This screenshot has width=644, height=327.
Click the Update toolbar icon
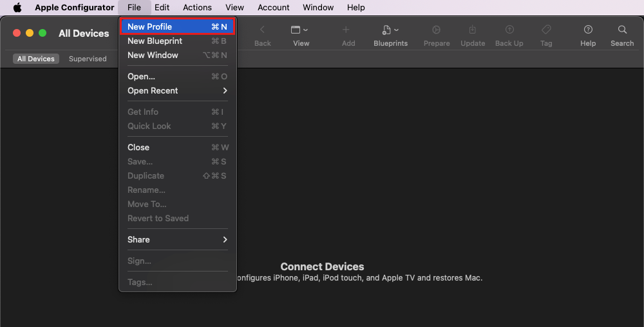472,30
